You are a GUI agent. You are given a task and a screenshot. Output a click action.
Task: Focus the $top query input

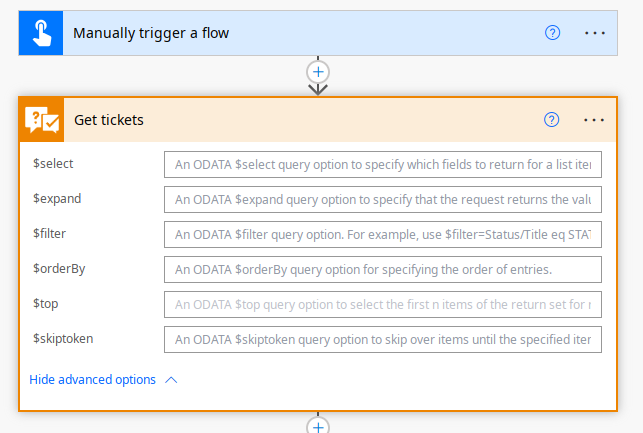coord(382,304)
